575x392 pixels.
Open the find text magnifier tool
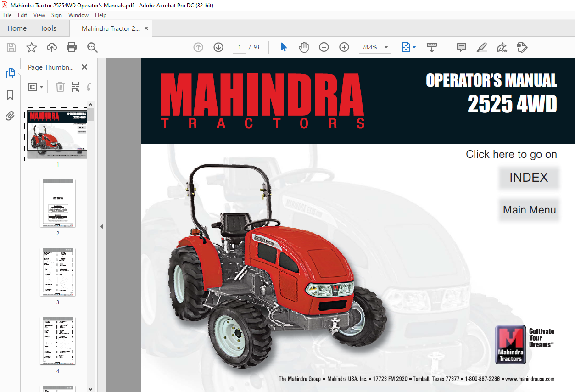(x=93, y=47)
